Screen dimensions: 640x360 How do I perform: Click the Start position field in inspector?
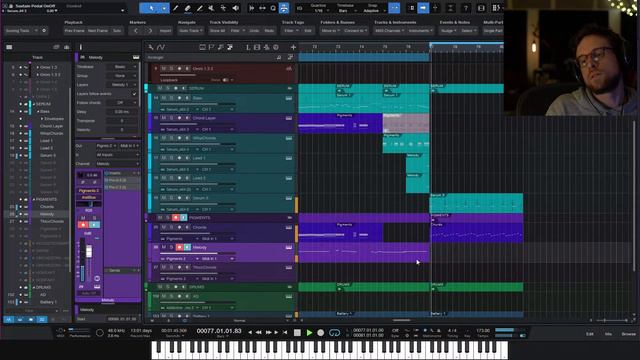[x=121, y=318]
